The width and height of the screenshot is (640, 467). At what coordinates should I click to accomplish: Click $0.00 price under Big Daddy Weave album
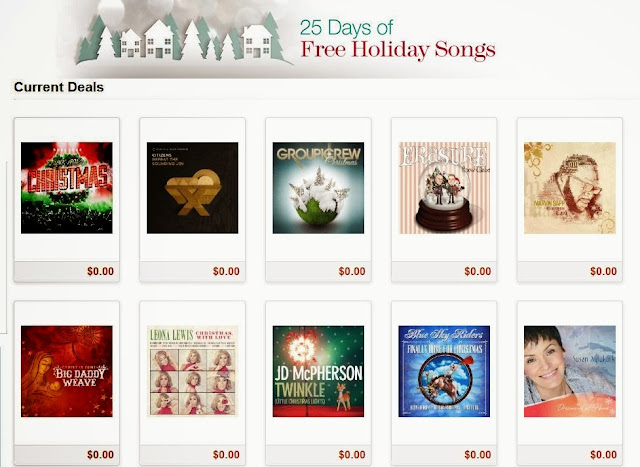coord(100,454)
